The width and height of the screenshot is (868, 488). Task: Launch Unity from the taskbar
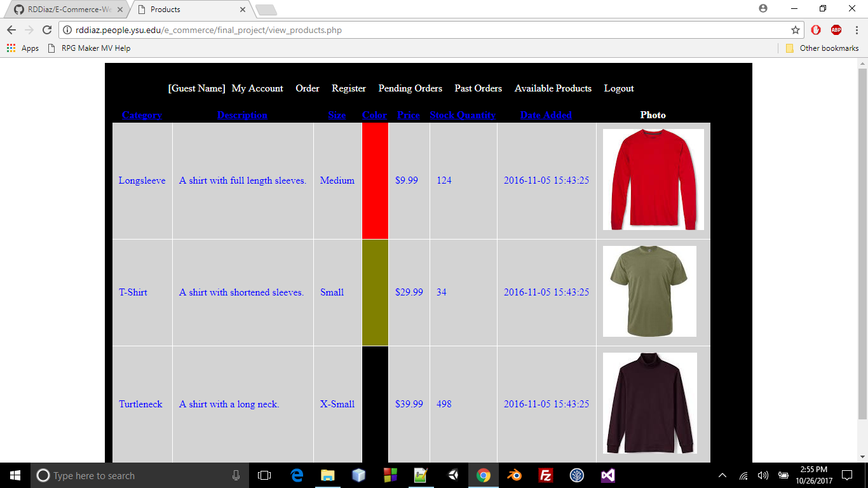point(452,475)
